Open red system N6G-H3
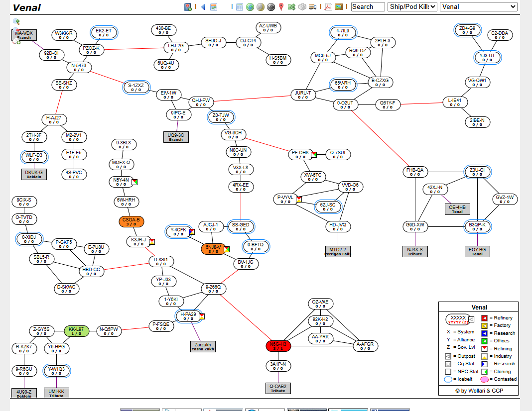 278,346
